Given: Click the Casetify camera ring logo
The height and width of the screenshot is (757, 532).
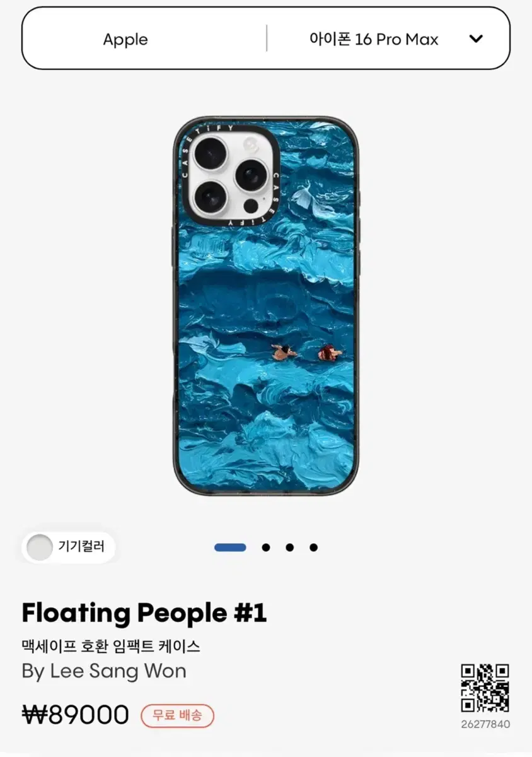Looking at the screenshot, I should click(x=231, y=175).
